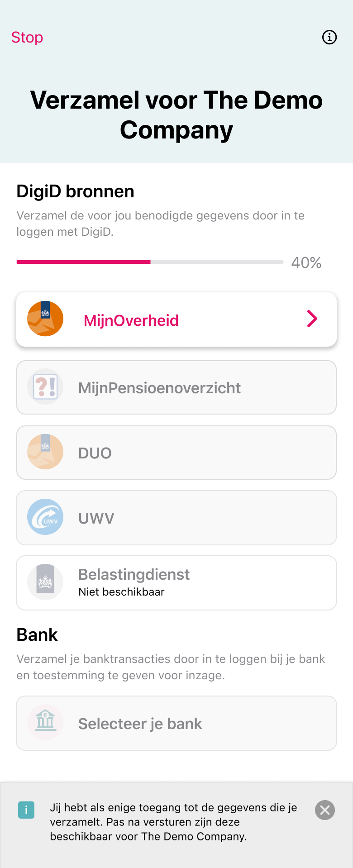Viewport: 353px width, 868px height.
Task: Click the MijnOverheid orange logo icon
Action: pyautogui.click(x=45, y=319)
